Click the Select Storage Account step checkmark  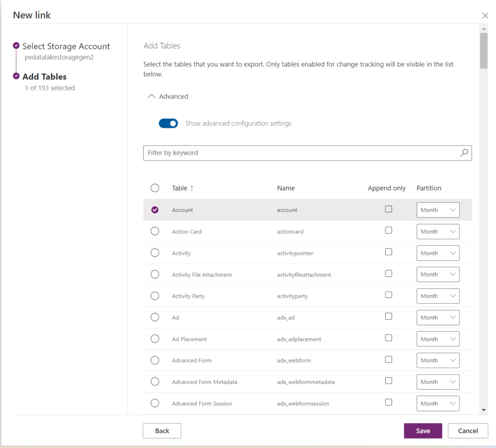[16, 46]
